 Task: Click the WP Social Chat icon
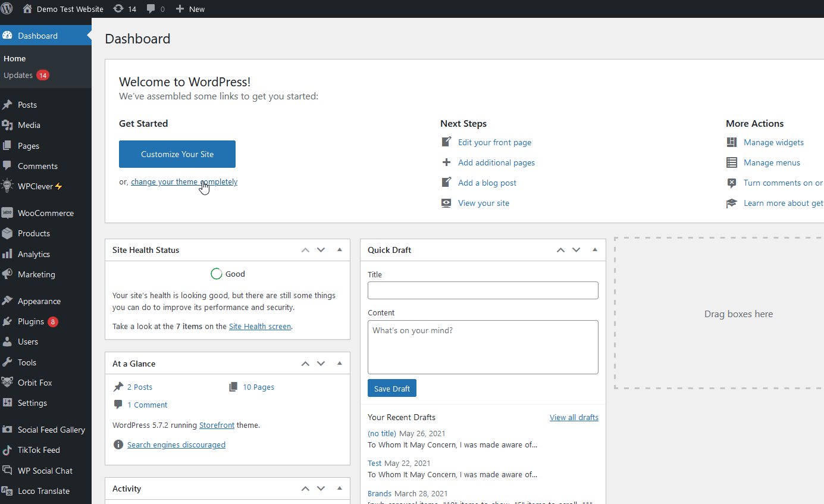click(x=7, y=471)
